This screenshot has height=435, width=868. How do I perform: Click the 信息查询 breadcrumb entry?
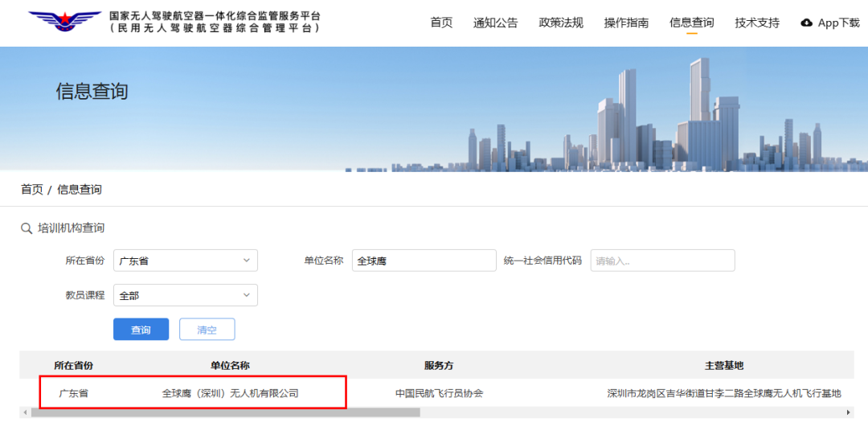point(79,190)
